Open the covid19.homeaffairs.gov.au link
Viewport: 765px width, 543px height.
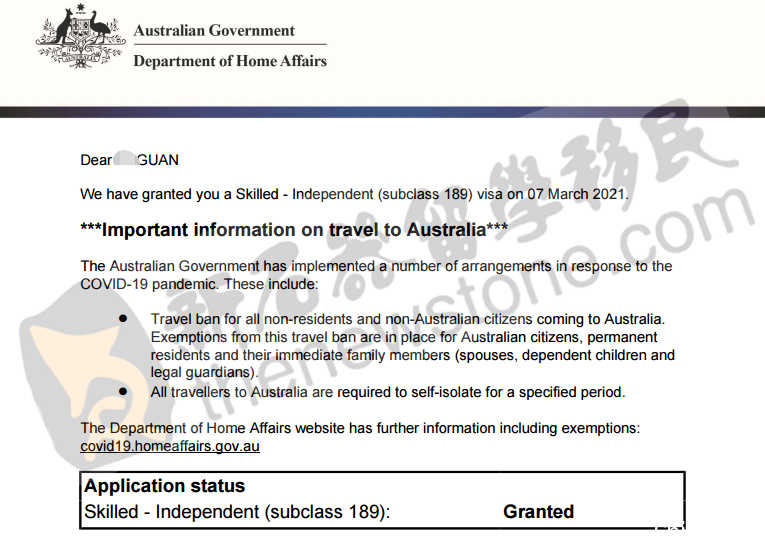pos(170,446)
